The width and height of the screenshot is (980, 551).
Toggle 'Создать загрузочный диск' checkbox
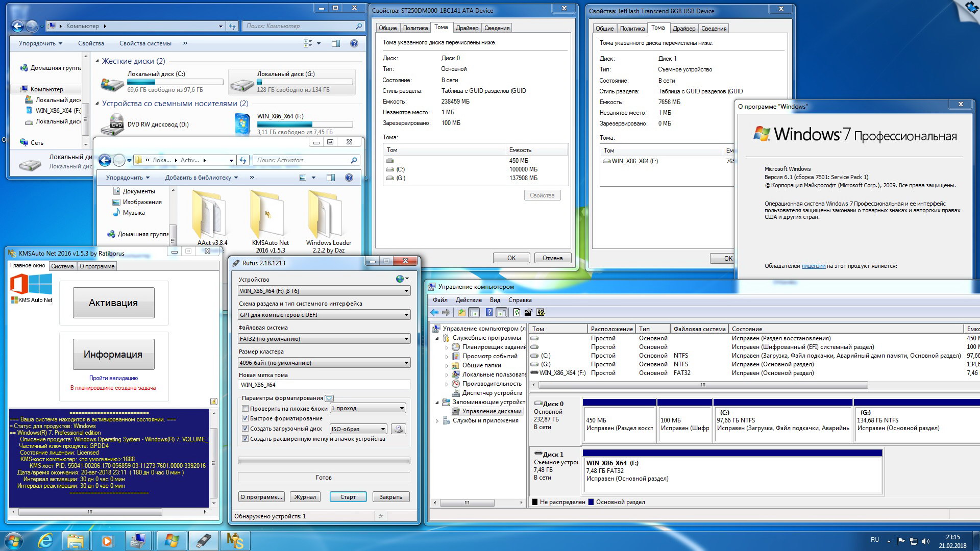[x=246, y=429]
